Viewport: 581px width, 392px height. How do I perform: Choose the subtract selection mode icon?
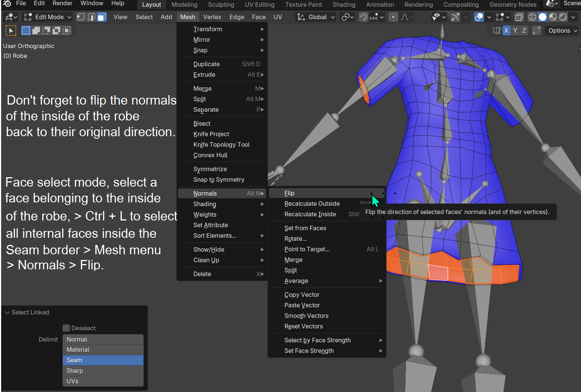[46, 31]
